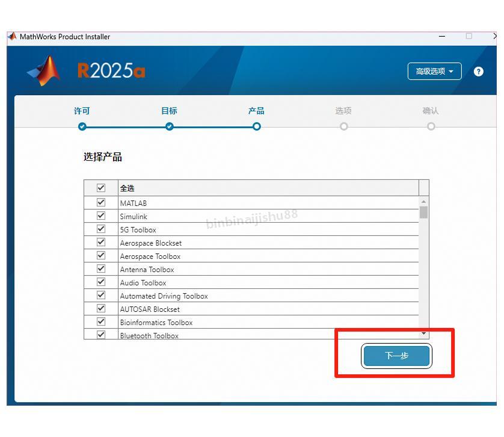Image resolution: width=504 pixels, height=437 pixels.
Task: Click the 选项 step progress circle
Action: click(x=343, y=126)
